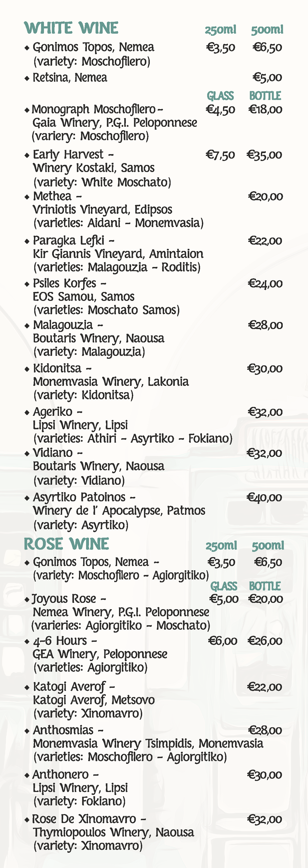Viewport: 308px width, 868px height.
Task: Click the bullet diamond beside Ageriko
Action: click(27, 413)
